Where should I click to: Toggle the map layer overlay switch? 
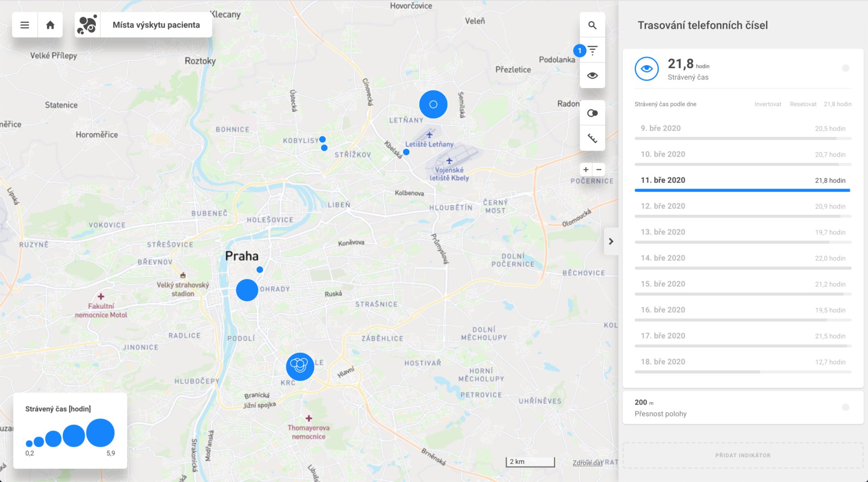pyautogui.click(x=592, y=113)
